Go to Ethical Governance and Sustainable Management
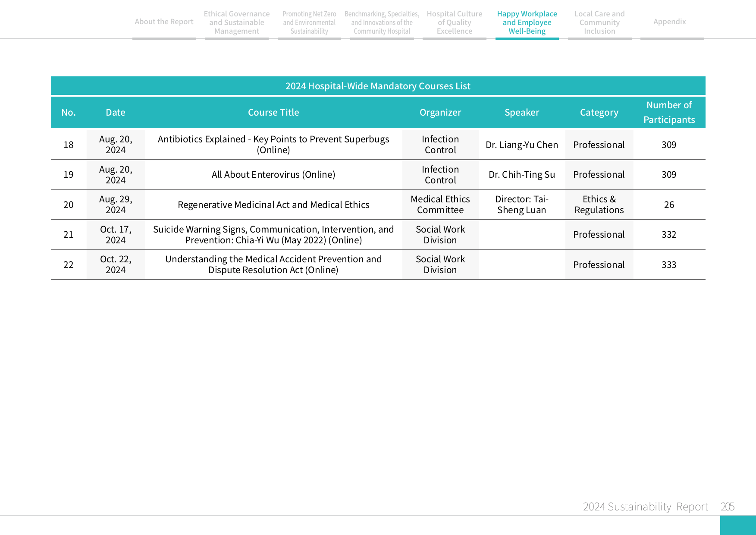756x535 pixels. pyautogui.click(x=237, y=22)
